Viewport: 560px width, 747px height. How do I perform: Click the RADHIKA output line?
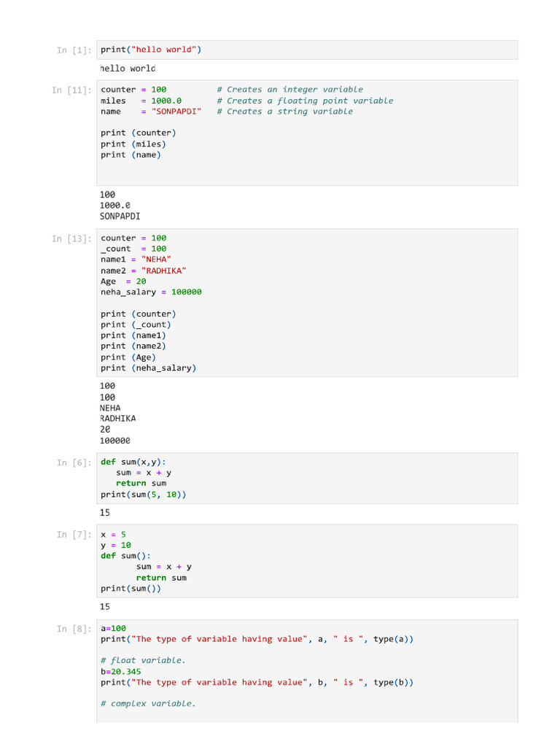(x=117, y=419)
